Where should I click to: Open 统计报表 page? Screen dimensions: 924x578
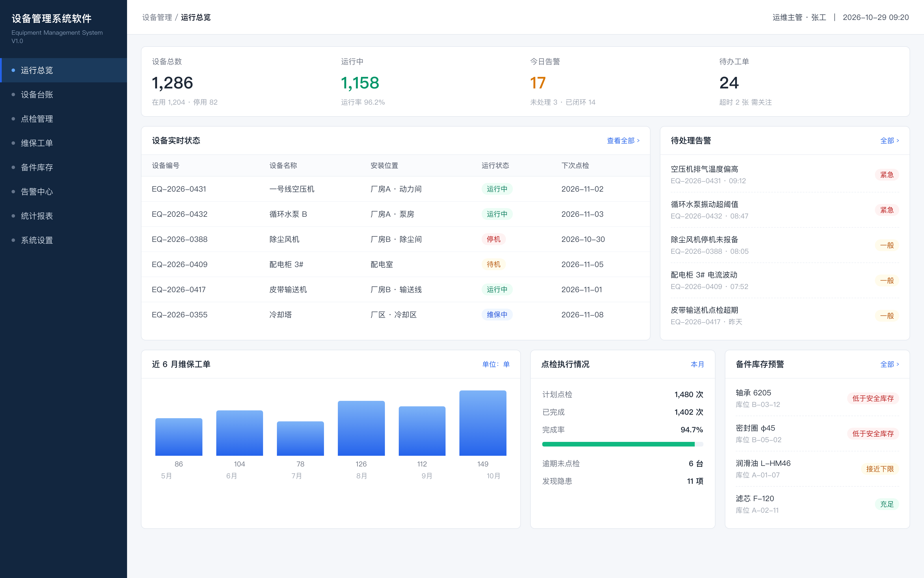[x=64, y=216]
